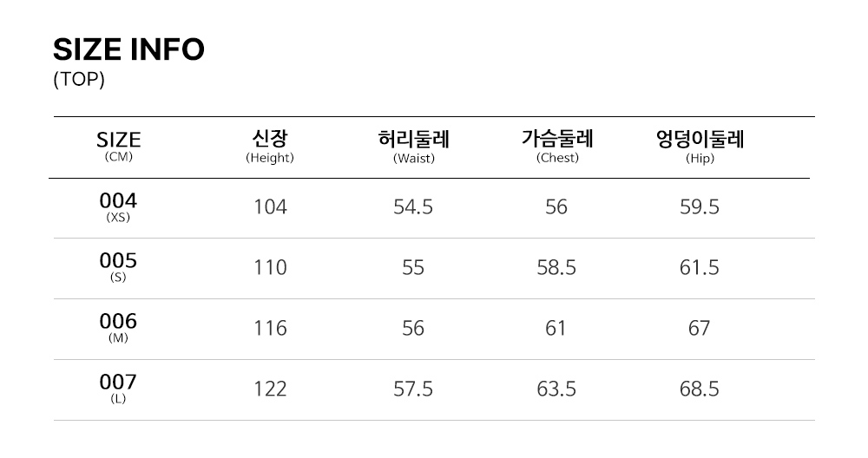Click the 007 (L) size row label
The image size is (868, 458).
118,389
